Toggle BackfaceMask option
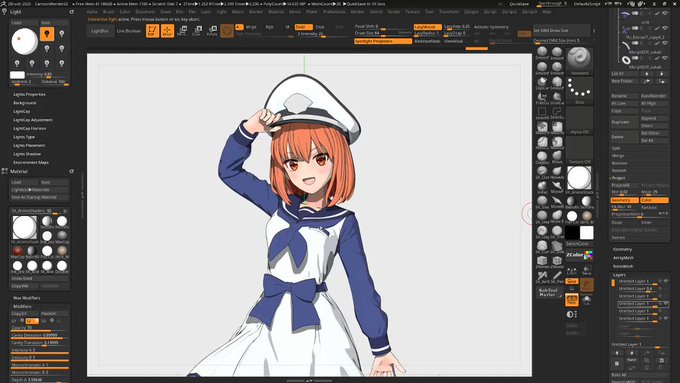This screenshot has height=383, width=680. point(427,41)
